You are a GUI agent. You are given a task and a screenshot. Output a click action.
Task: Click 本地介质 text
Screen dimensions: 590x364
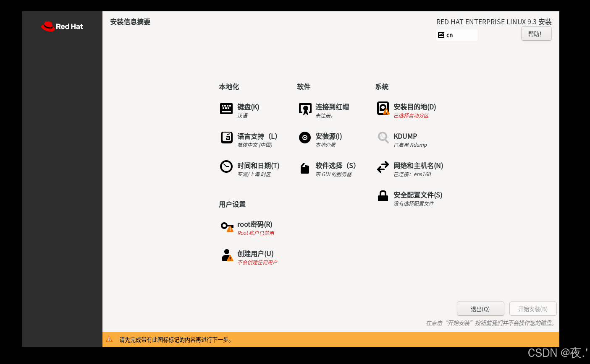click(325, 145)
